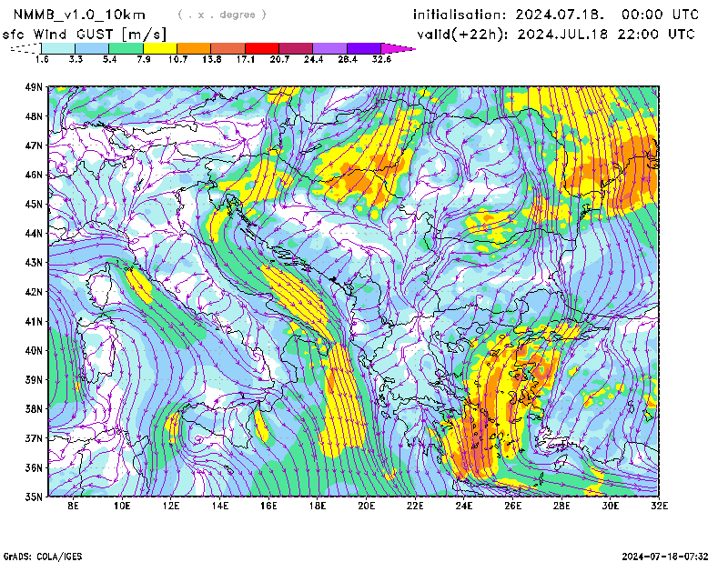Click the 8E longitude axis label

point(74,505)
